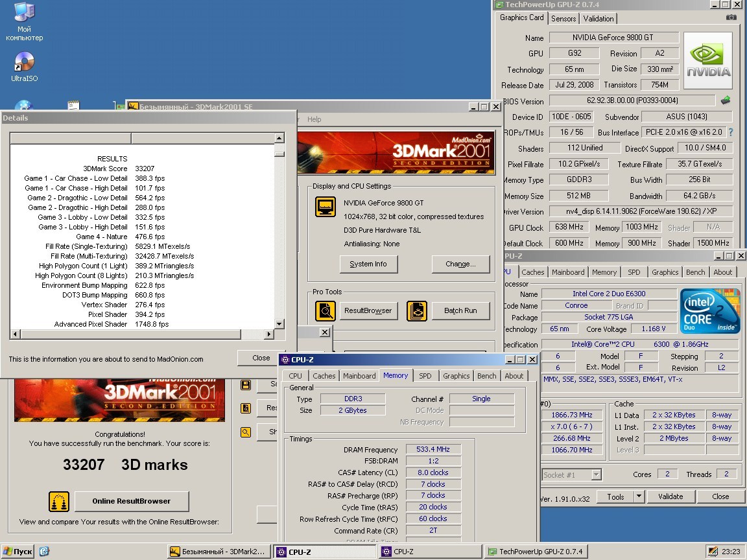747x560 pixels.
Task: Click the yellow results document icon
Action: (246, 408)
